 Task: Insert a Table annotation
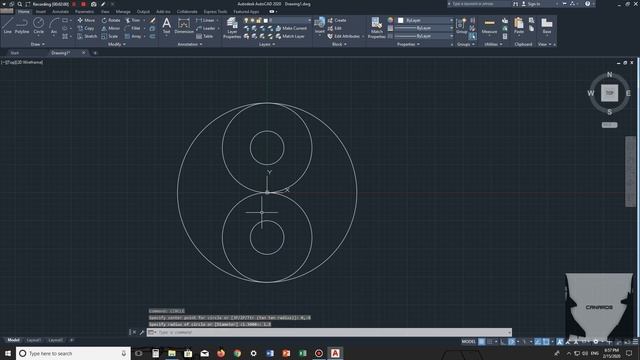tap(204, 36)
